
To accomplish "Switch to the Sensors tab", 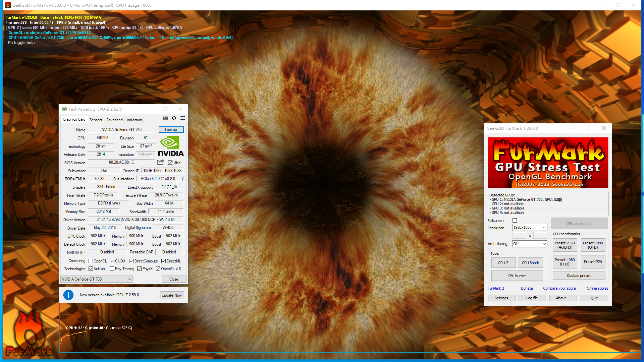I will pyautogui.click(x=96, y=120).
